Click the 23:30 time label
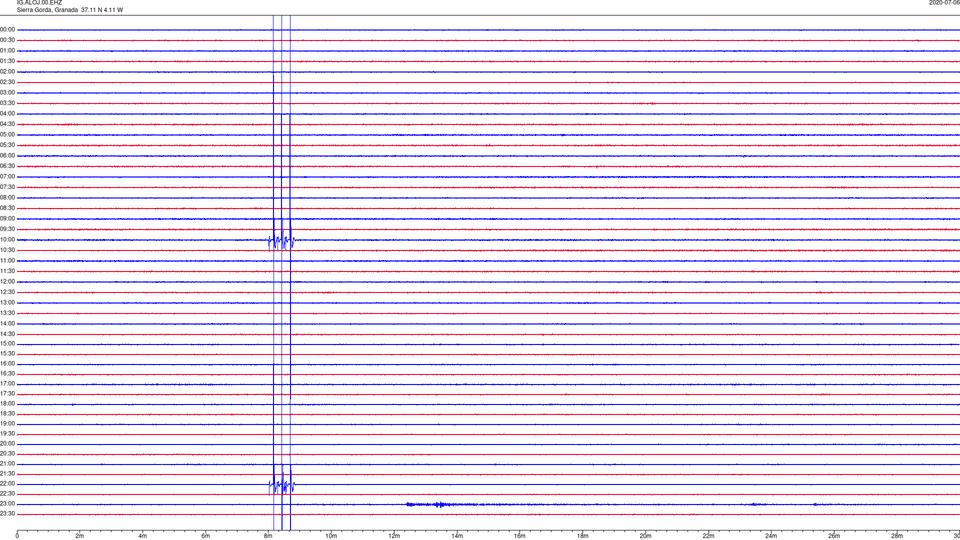The image size is (960, 540). pyautogui.click(x=7, y=514)
